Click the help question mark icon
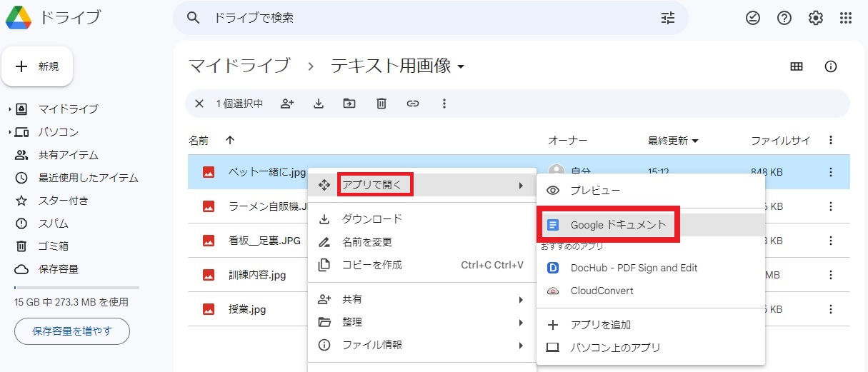The image size is (868, 372). [x=784, y=19]
